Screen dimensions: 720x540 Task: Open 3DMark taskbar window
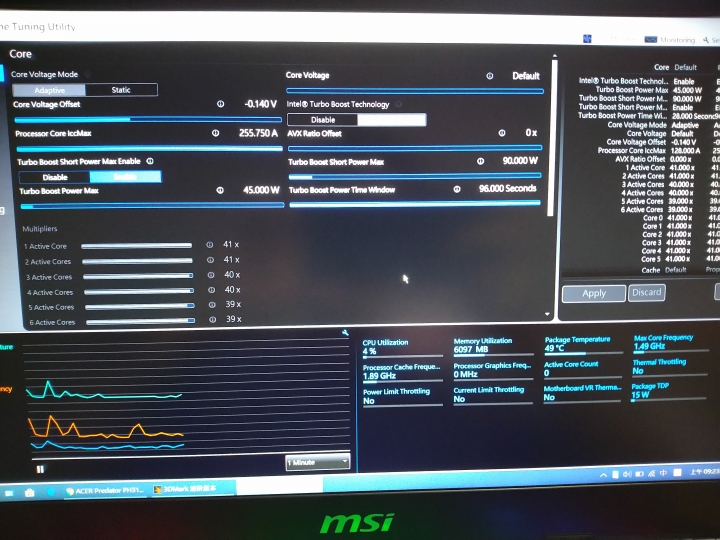pyautogui.click(x=192, y=489)
